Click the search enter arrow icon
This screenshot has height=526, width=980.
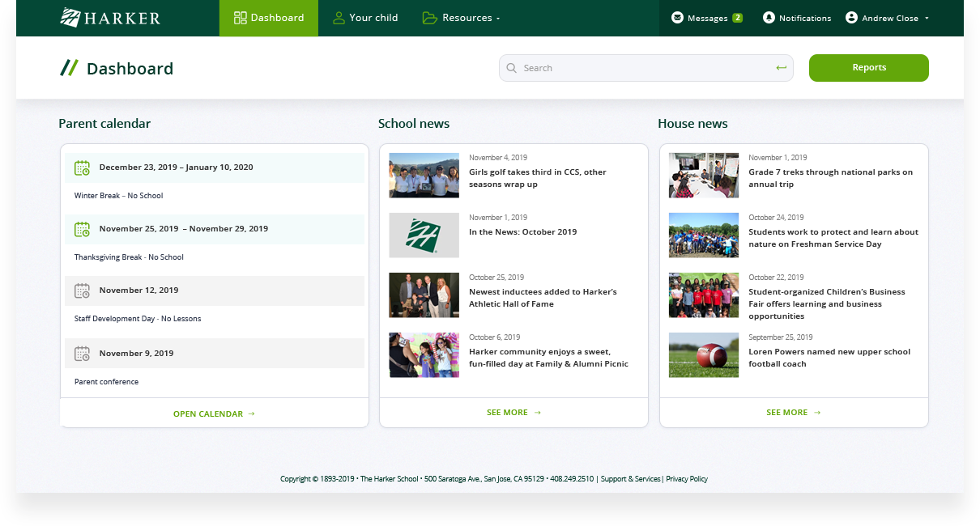coord(781,68)
